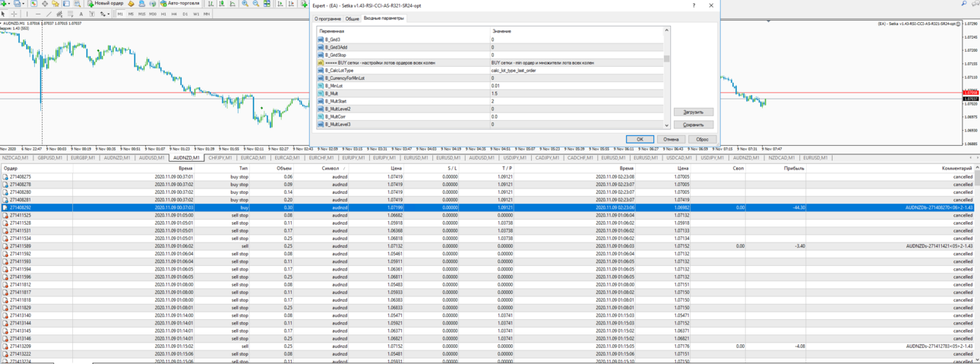Click the Сброс button

(x=702, y=139)
